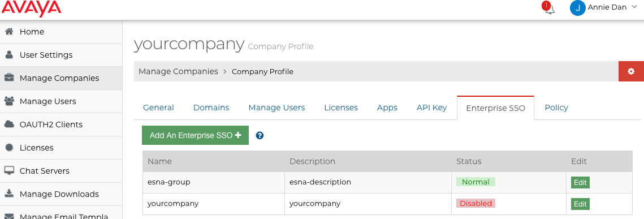644x219 pixels.
Task: Switch to the General tab
Action: (158, 108)
